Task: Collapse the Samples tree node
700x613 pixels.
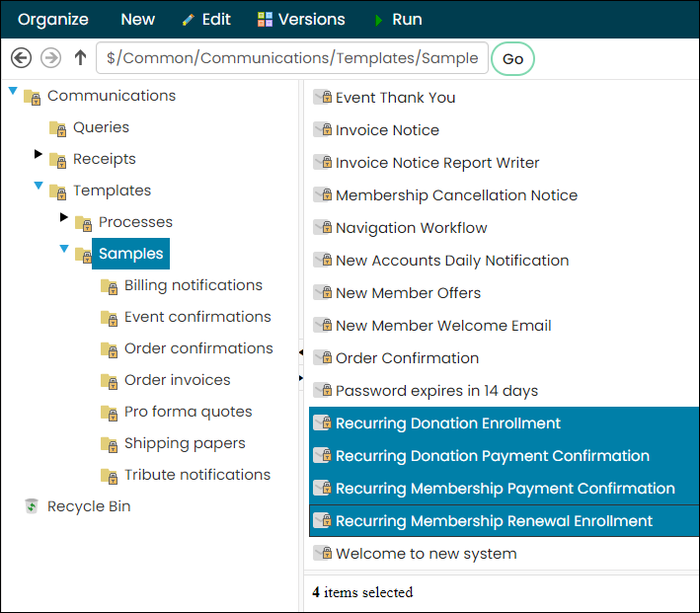Action: pos(64,248)
